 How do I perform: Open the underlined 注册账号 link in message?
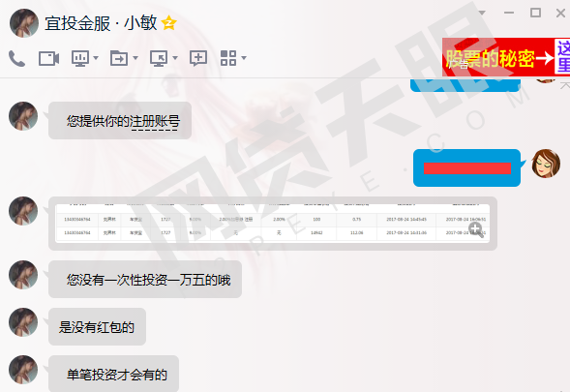(155, 121)
